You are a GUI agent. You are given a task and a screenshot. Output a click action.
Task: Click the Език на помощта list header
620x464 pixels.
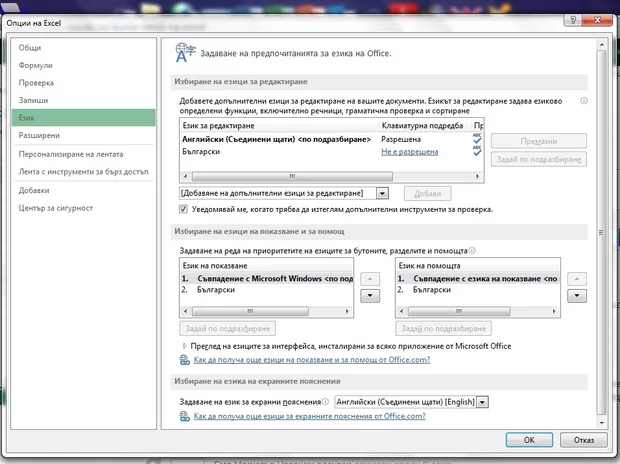pyautogui.click(x=478, y=266)
